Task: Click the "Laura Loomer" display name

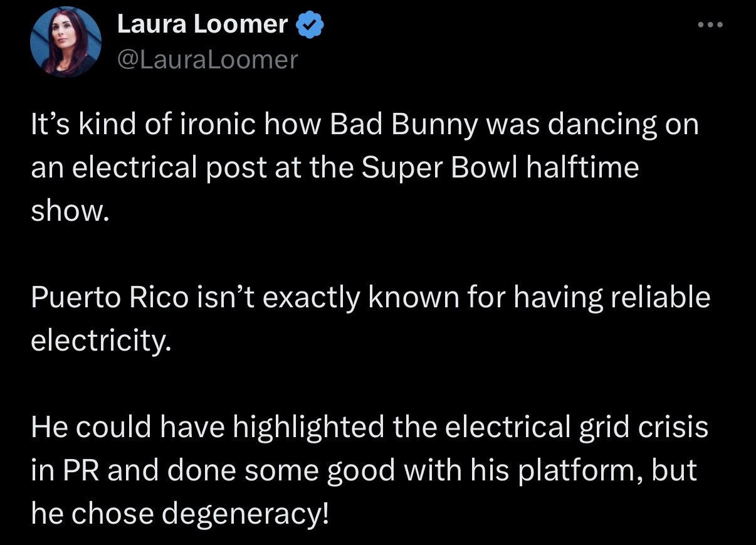Action: pos(202,24)
